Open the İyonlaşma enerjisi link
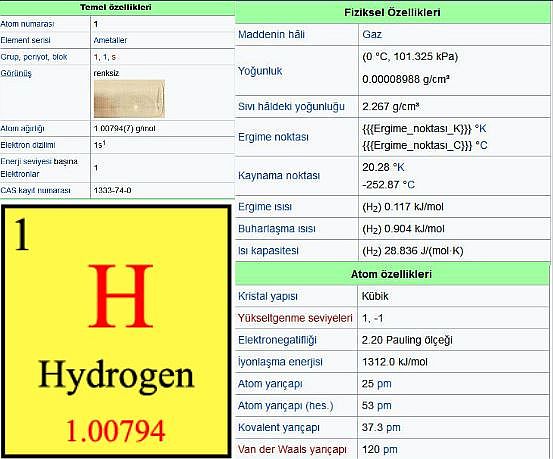 pyautogui.click(x=280, y=362)
